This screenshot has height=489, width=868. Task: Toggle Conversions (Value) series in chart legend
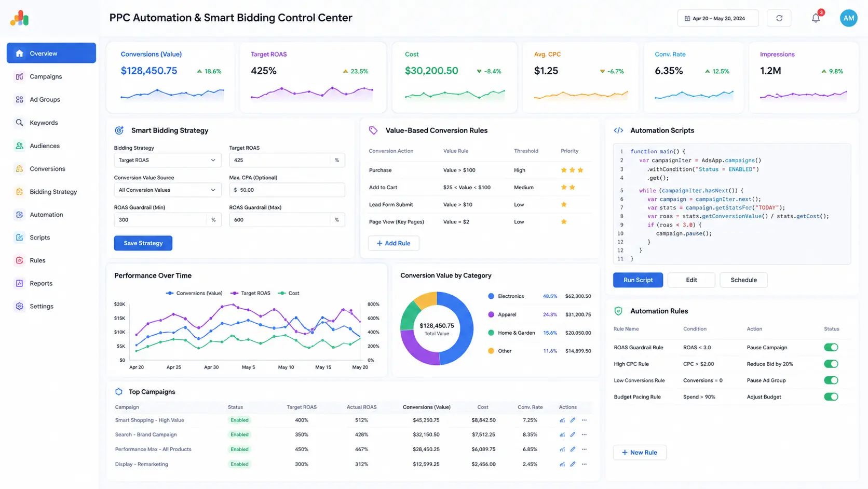pyautogui.click(x=194, y=293)
